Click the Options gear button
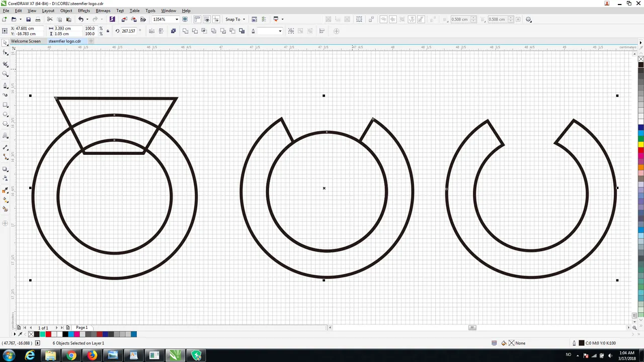This screenshot has height=362, width=644. pos(528,19)
